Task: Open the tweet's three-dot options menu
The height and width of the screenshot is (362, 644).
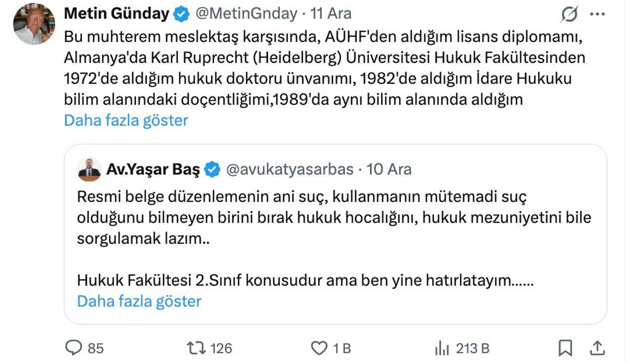Action: 597,14
